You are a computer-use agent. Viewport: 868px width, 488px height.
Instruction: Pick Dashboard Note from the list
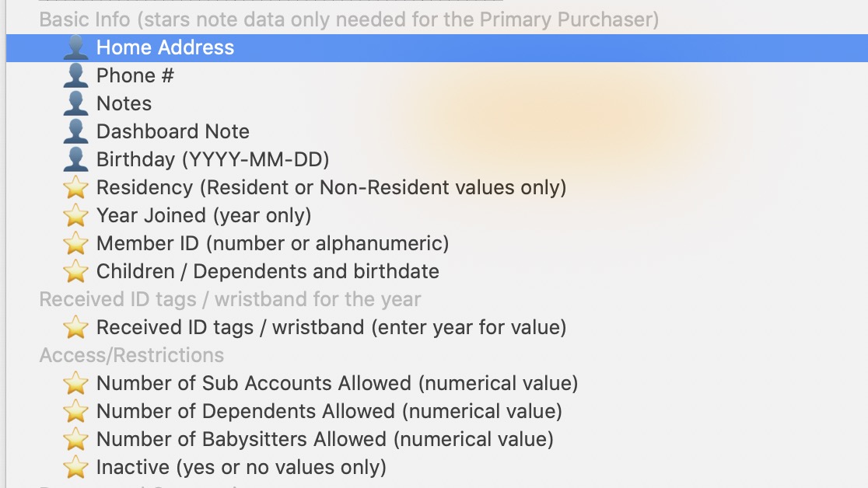173,131
